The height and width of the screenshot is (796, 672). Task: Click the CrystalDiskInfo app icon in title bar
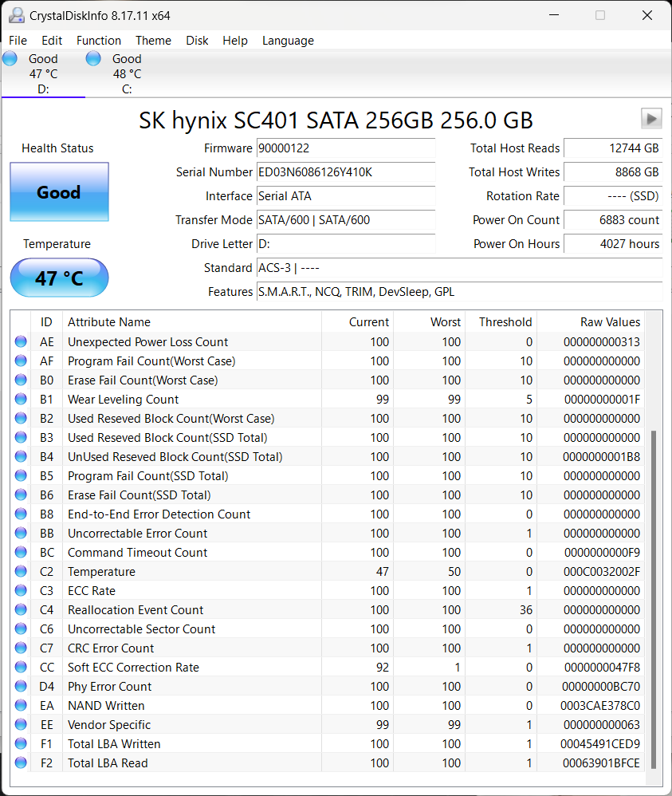(x=16, y=15)
